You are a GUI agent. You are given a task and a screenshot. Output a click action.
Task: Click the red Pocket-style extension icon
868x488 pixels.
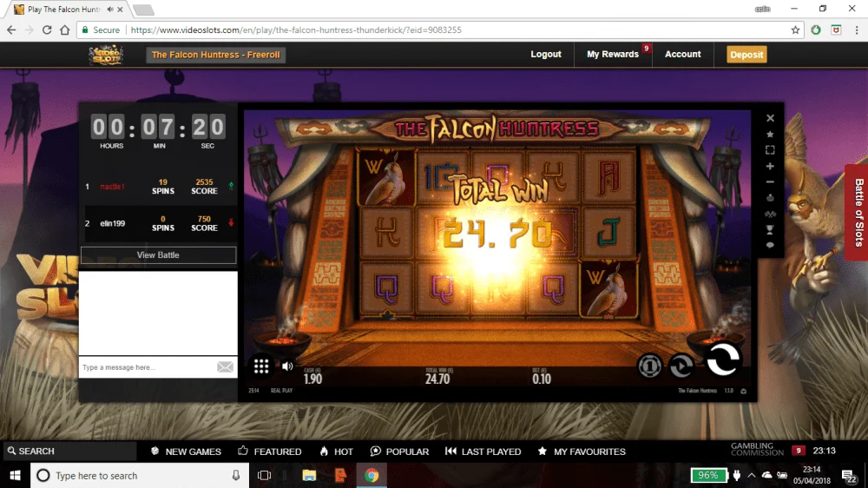836,30
